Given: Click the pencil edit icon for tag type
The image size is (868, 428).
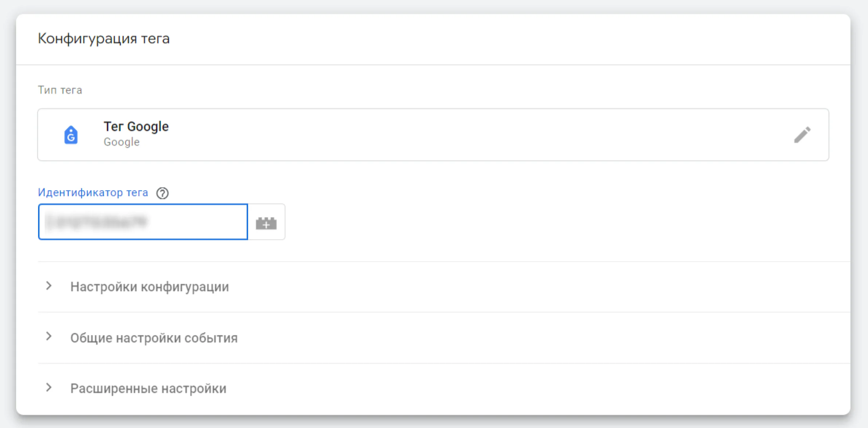Looking at the screenshot, I should pos(802,135).
